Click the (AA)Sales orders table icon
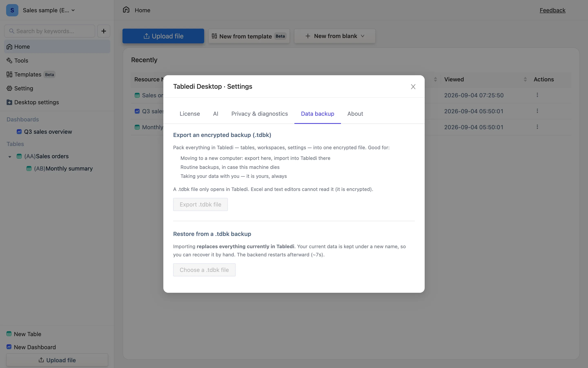 pos(19,156)
